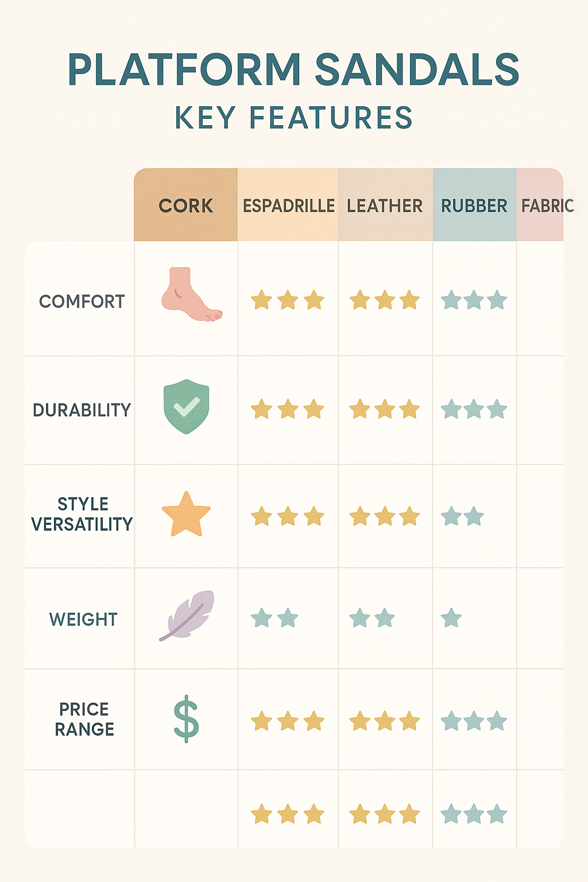
Task: Click the Style Versatility row label
Action: point(82,514)
